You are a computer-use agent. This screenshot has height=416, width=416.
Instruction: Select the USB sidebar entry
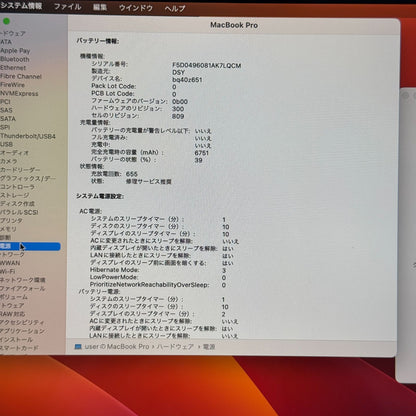point(7,144)
